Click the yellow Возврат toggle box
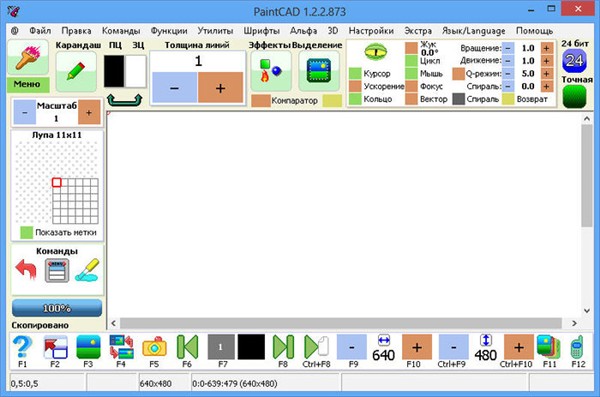The image size is (600, 397). tap(508, 99)
